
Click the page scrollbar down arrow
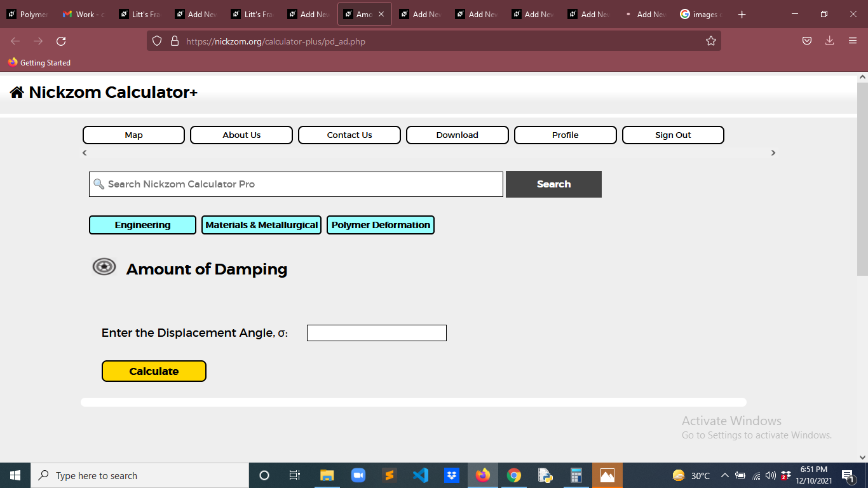862,457
